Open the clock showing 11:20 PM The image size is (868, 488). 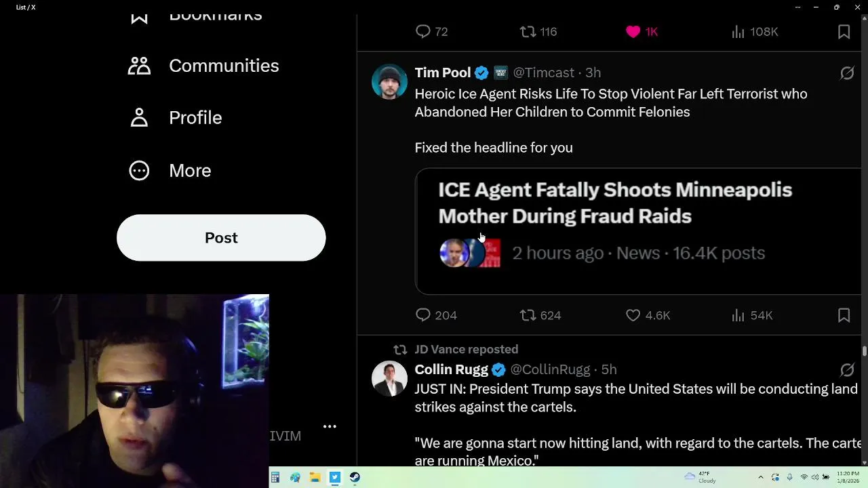tap(848, 477)
